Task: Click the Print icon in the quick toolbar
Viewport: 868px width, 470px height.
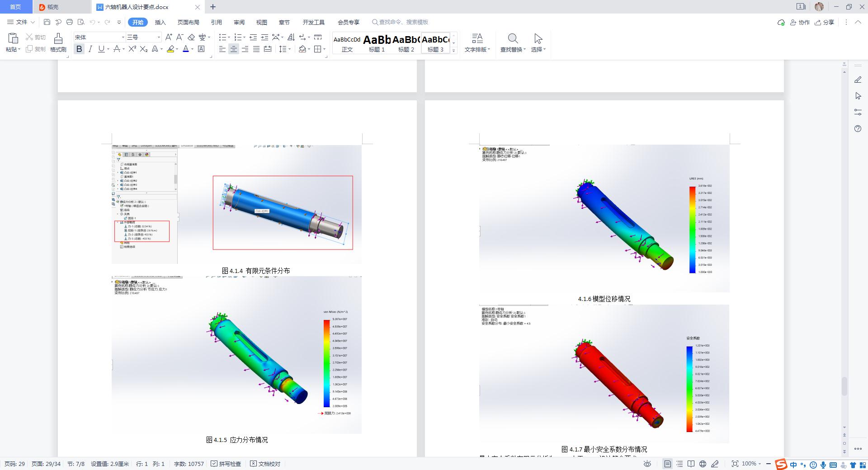Action: click(69, 22)
